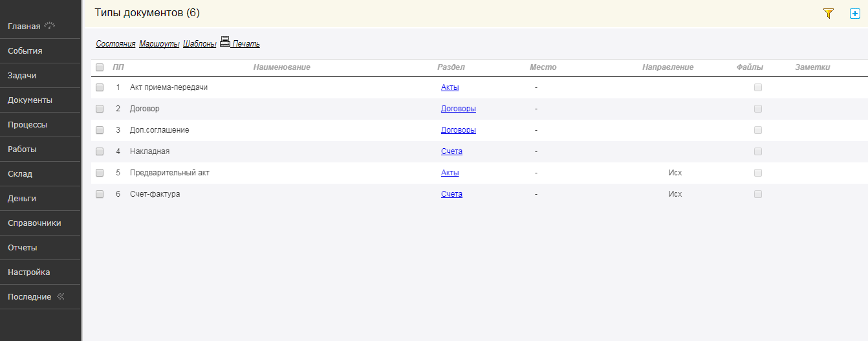The height and width of the screenshot is (341, 868).
Task: Open the Шаблоны link
Action: [199, 44]
